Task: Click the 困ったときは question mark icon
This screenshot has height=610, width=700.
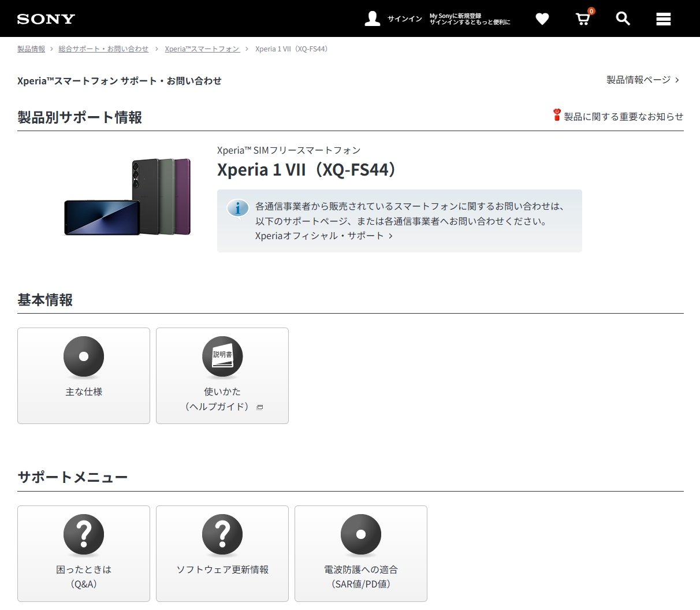Action: tap(84, 534)
